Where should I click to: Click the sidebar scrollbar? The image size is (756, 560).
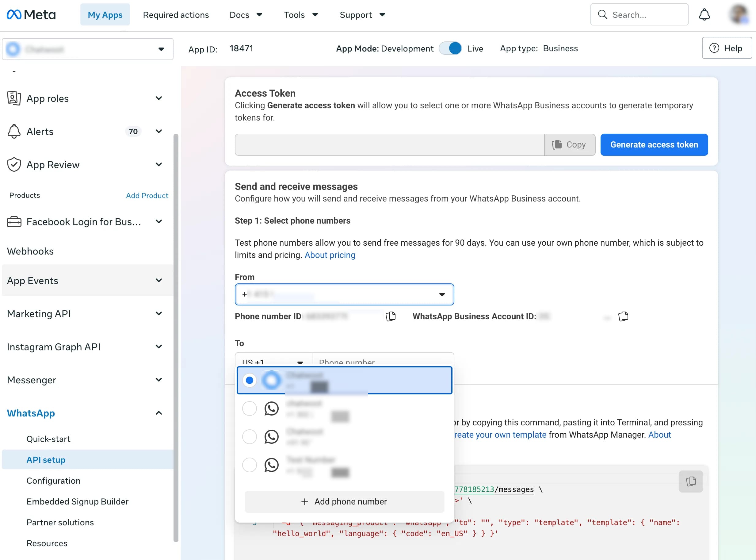click(x=176, y=338)
